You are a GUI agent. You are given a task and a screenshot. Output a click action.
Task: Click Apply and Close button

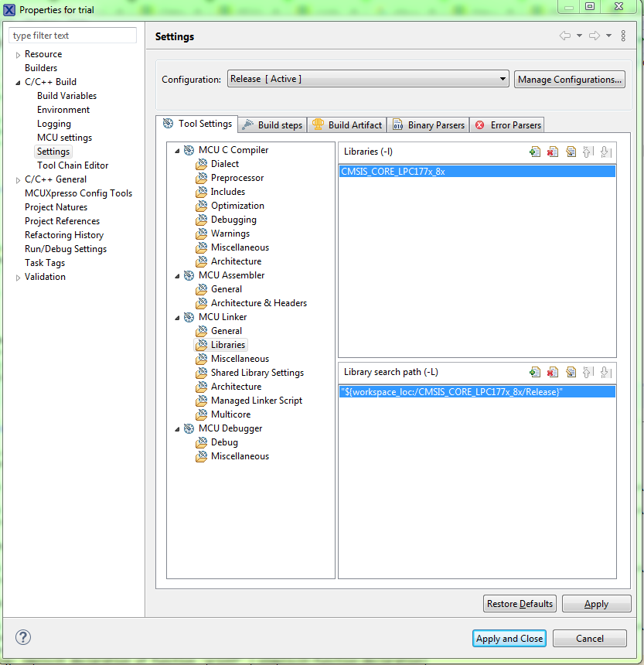pyautogui.click(x=509, y=638)
